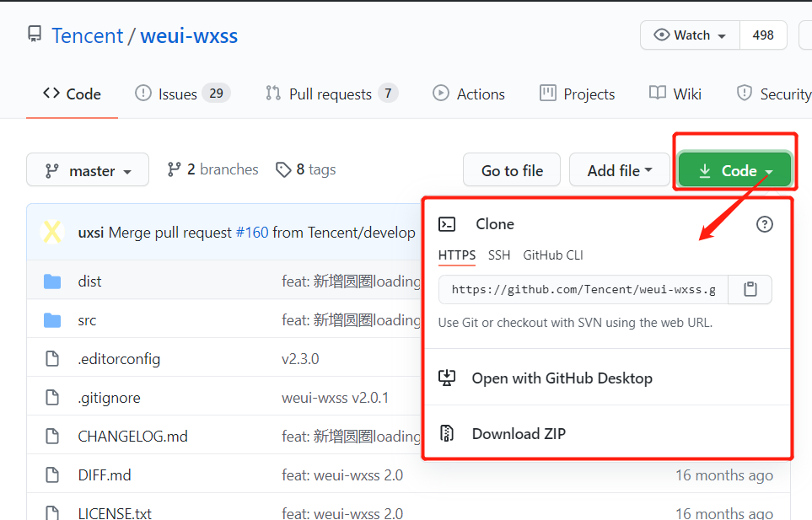This screenshot has height=520, width=812.
Task: Open the .gitignore file
Action: click(110, 397)
